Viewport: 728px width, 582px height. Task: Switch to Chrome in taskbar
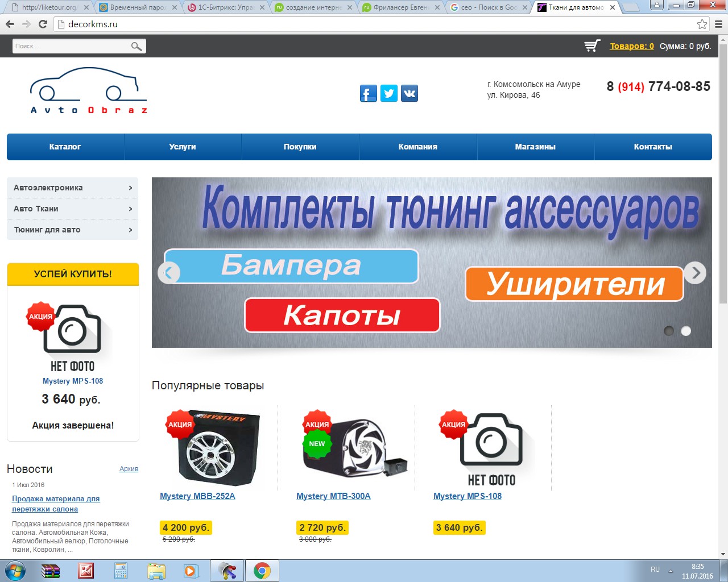pyautogui.click(x=262, y=571)
